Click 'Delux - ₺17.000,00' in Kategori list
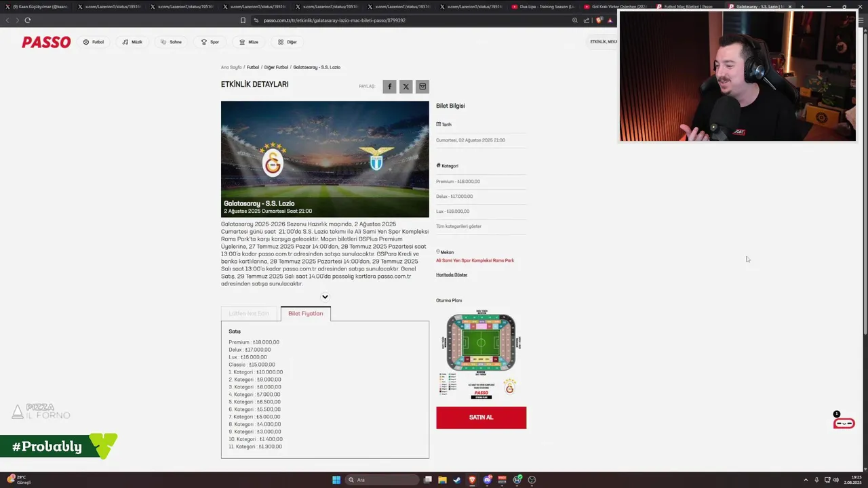 click(x=454, y=197)
